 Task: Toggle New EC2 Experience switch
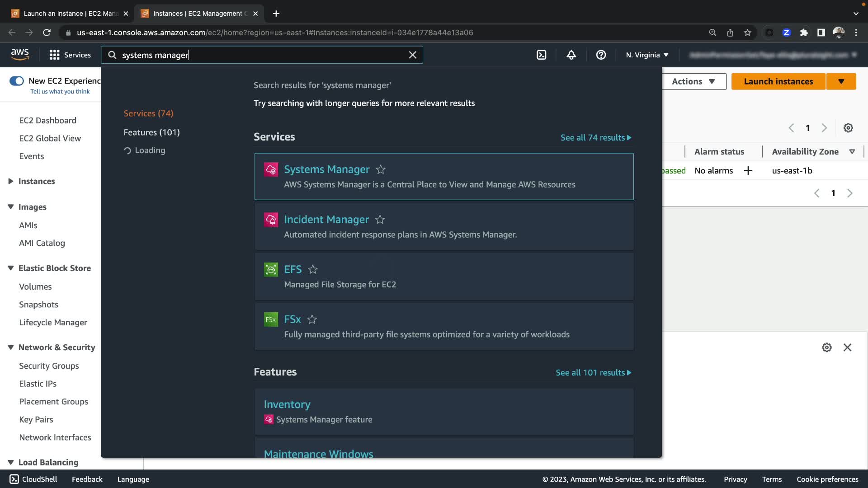[x=17, y=81]
